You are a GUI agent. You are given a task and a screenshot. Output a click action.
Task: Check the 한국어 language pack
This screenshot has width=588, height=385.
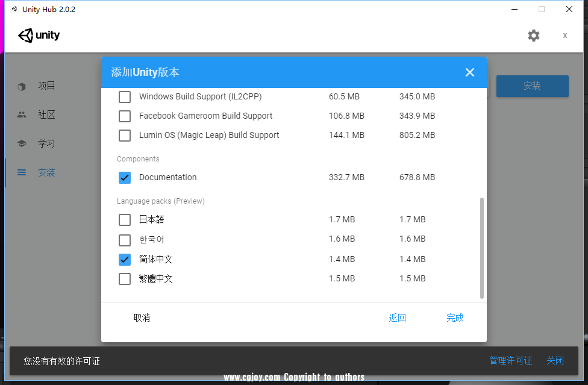tap(125, 240)
